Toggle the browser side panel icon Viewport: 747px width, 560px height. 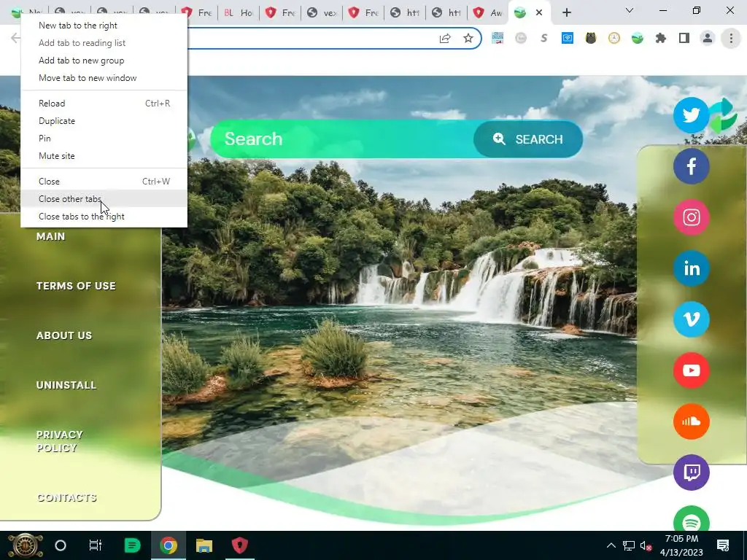(x=684, y=38)
